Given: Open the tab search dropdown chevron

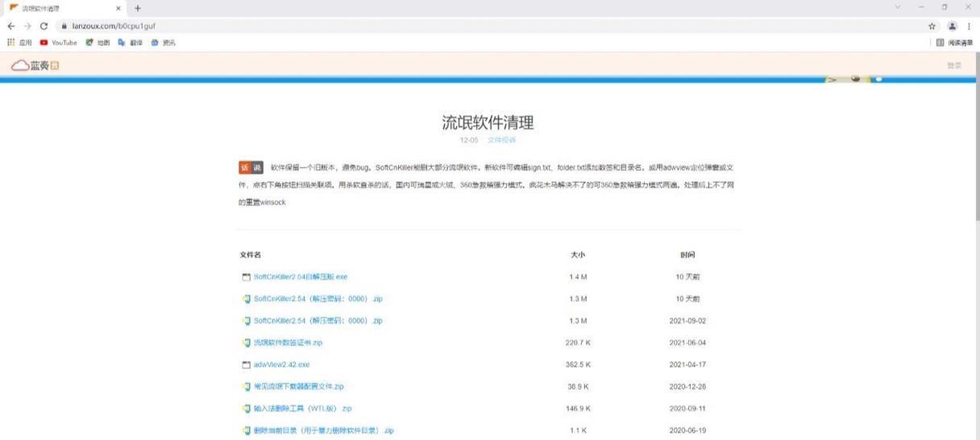Looking at the screenshot, I should point(898,7).
